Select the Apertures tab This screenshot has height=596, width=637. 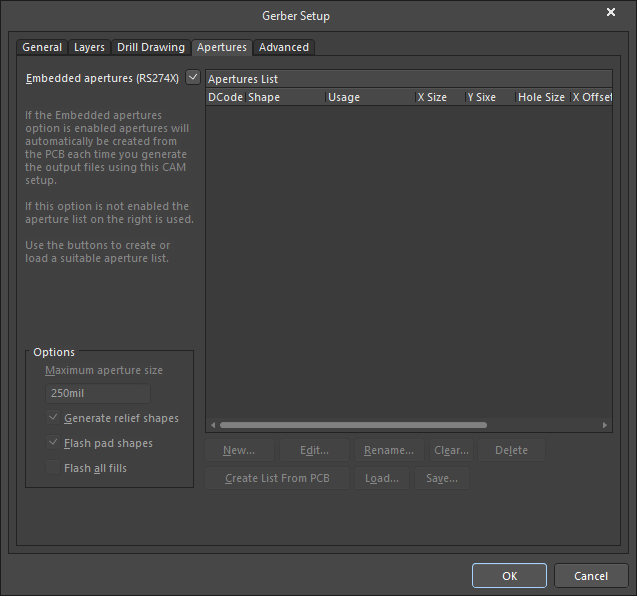coord(222,47)
